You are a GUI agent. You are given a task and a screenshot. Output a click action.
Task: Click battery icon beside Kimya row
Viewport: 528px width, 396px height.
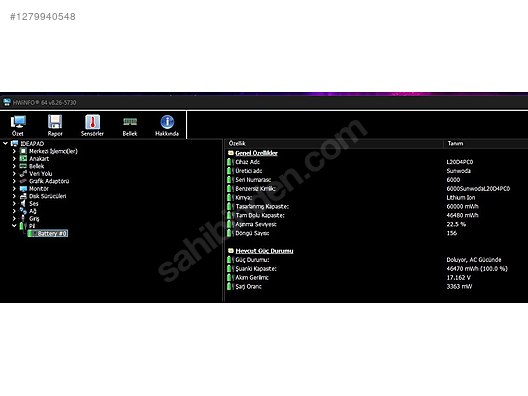230,197
